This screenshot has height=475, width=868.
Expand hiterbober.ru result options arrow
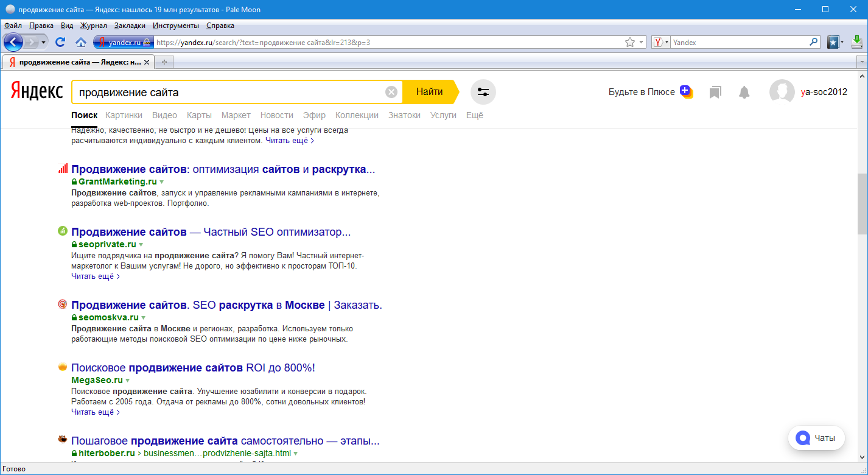click(x=296, y=454)
